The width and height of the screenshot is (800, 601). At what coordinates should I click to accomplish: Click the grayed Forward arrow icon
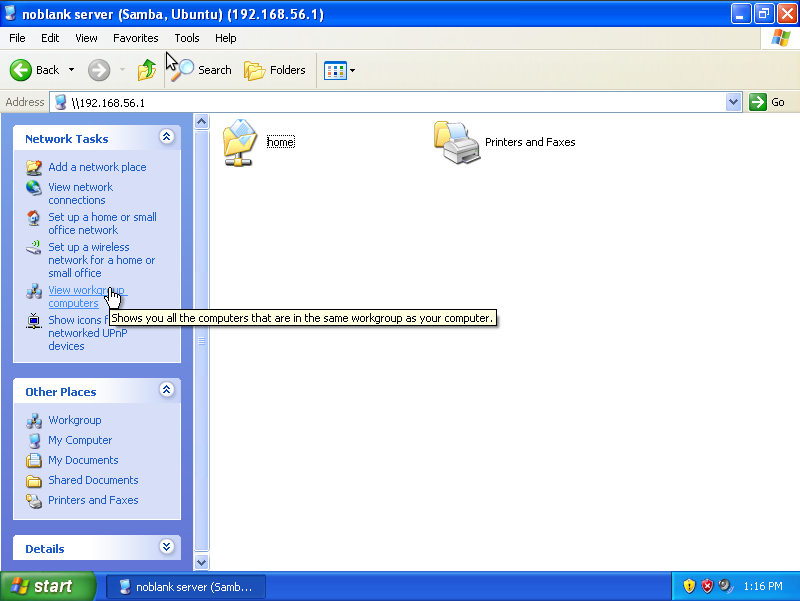(x=99, y=70)
